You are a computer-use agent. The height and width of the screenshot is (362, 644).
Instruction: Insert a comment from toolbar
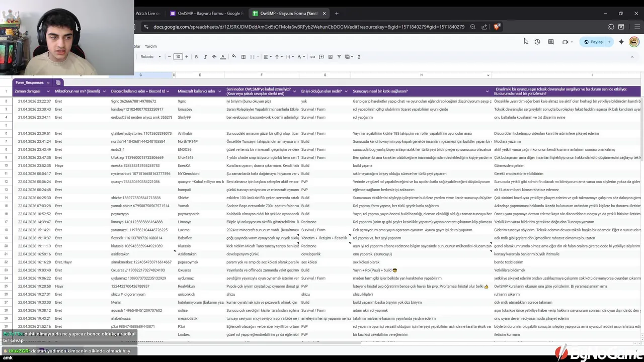pos(321,57)
